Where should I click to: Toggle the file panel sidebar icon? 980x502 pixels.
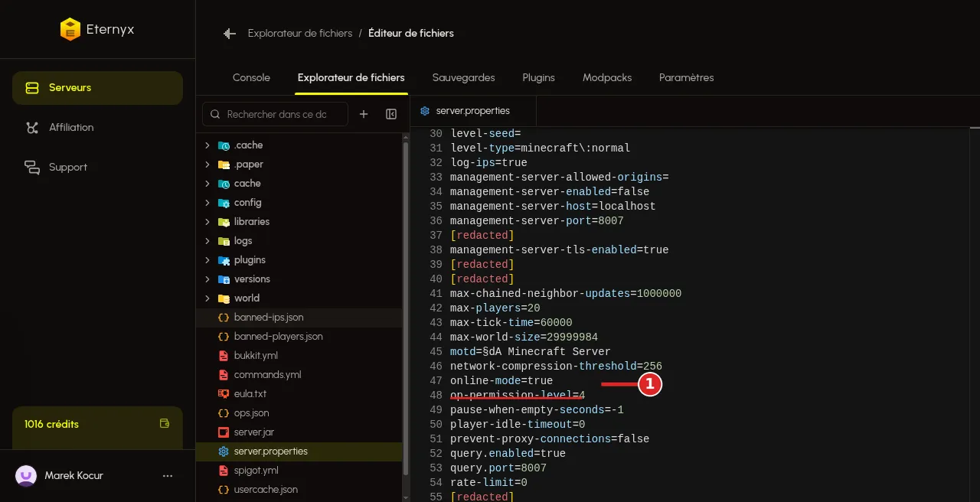[x=391, y=114]
